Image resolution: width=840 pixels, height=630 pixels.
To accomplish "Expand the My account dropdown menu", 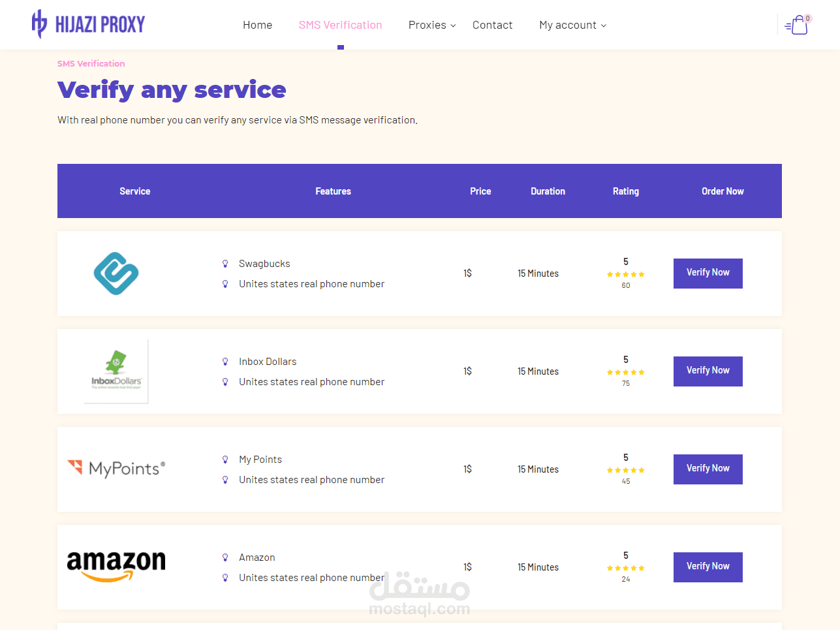I will 572,25.
